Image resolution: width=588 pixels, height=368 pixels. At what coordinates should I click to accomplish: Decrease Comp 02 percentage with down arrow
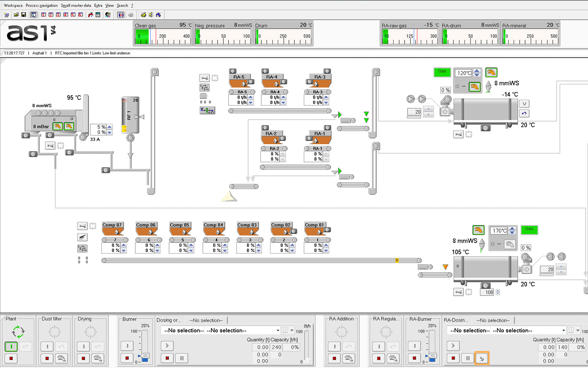tap(292, 251)
